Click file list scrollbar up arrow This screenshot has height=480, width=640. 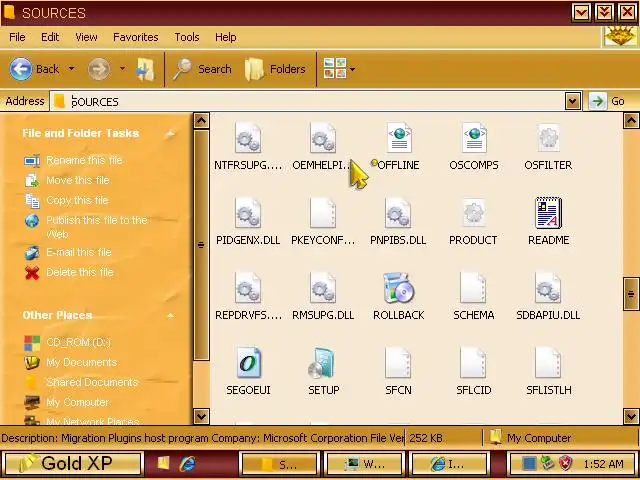pyautogui.click(x=631, y=120)
